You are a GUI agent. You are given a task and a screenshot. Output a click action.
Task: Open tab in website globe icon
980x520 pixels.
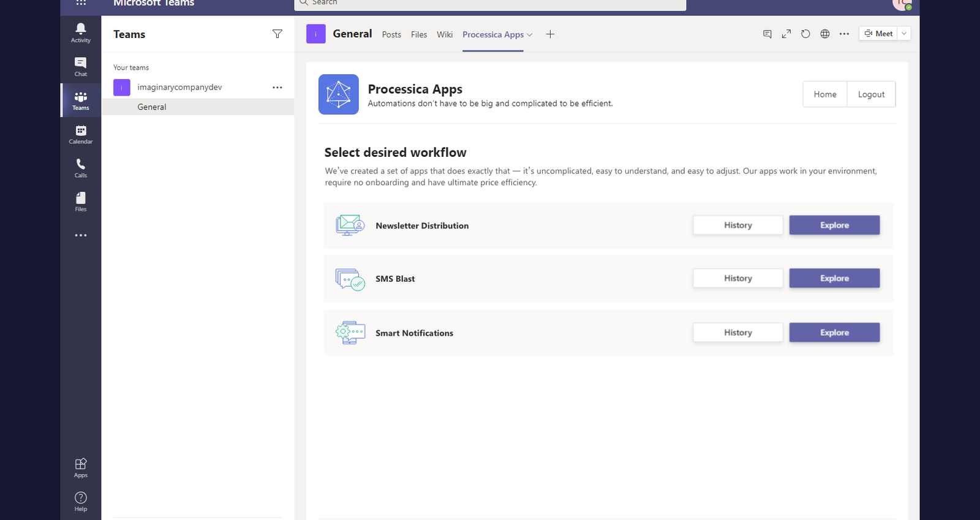(825, 34)
